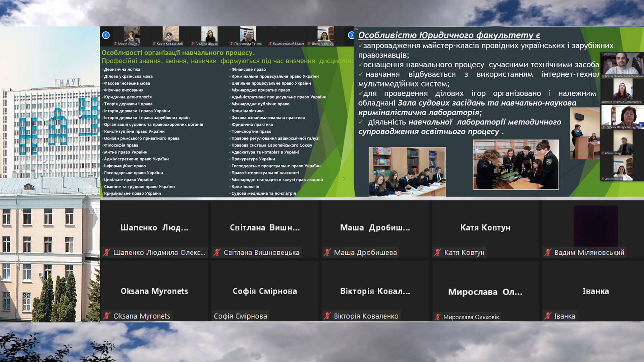Select the Софія Смірнова participant tile
This screenshot has width=644, height=362.
tap(265, 291)
